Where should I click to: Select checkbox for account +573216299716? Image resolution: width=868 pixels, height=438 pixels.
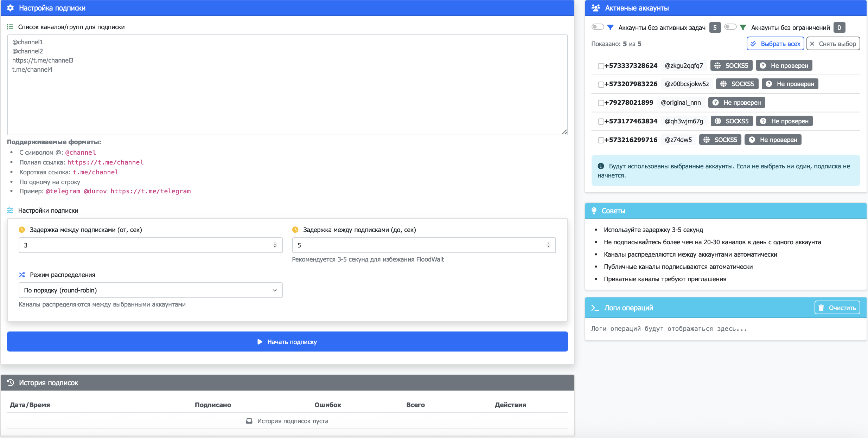[601, 140]
